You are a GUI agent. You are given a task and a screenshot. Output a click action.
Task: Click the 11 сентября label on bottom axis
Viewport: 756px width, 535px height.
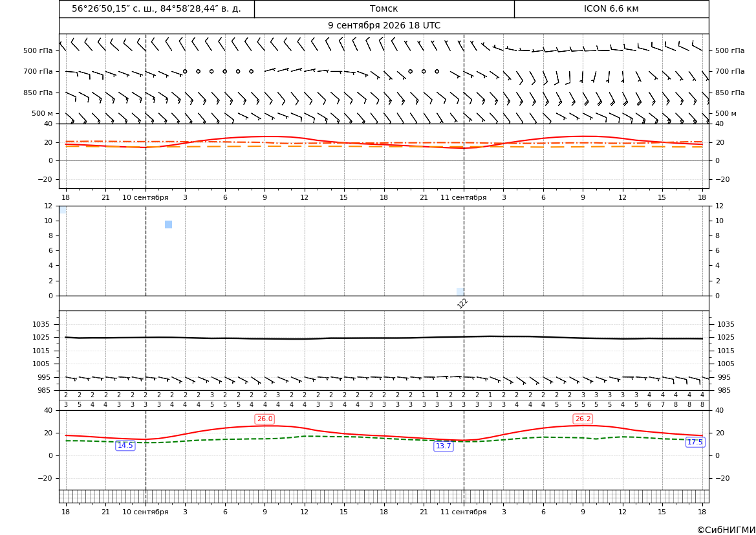pyautogui.click(x=463, y=512)
